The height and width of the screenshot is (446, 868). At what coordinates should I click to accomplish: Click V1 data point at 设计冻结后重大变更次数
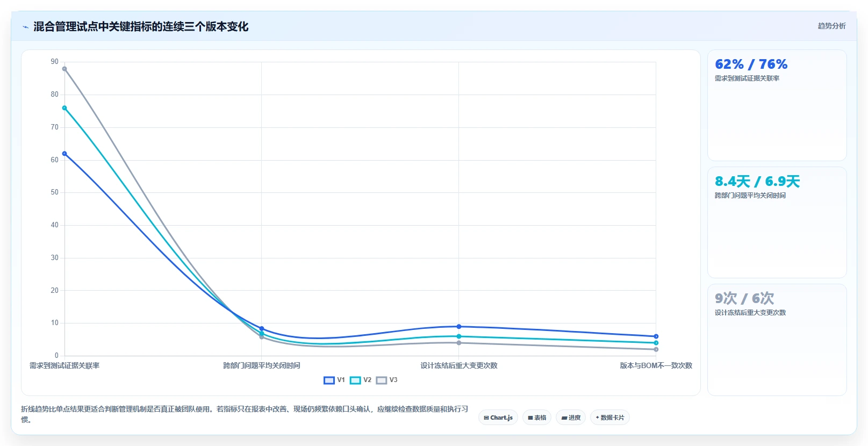[459, 327]
